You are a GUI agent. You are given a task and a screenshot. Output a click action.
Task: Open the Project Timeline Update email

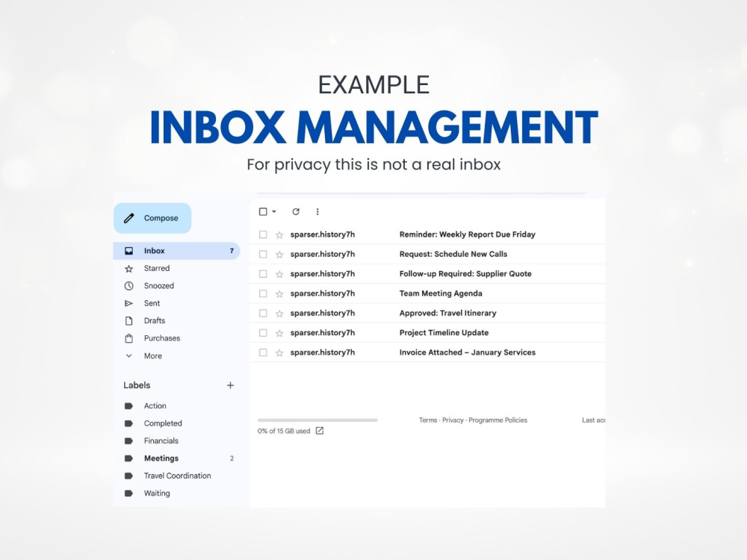click(427, 333)
